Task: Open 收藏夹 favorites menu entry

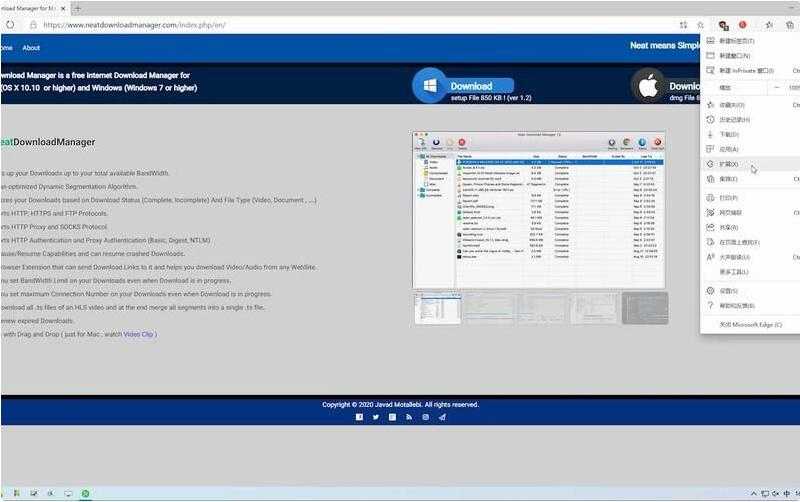Action: click(751, 105)
